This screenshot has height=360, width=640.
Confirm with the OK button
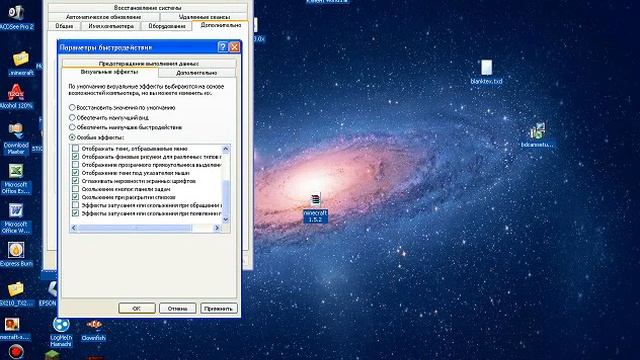137,308
